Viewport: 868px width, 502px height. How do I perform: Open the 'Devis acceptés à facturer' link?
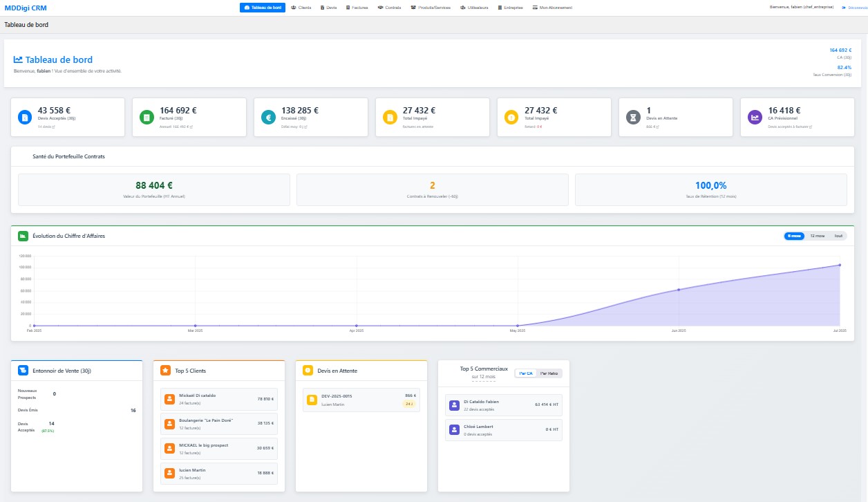coord(790,127)
